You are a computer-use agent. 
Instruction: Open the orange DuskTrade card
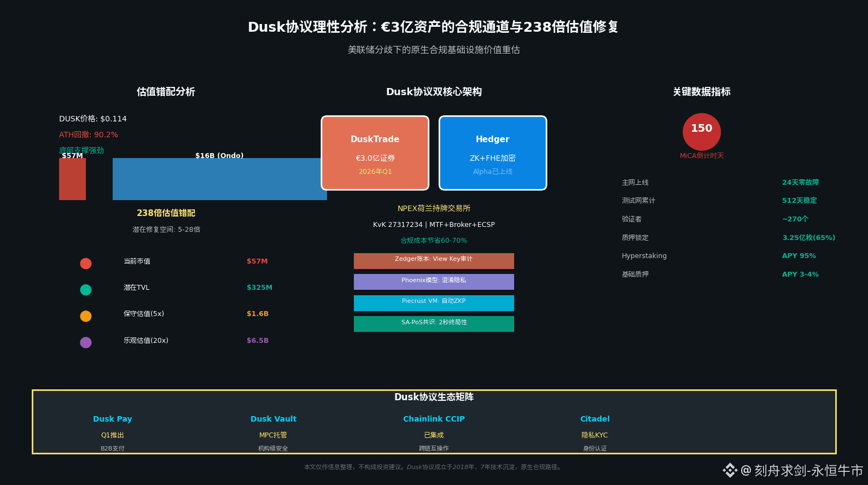tap(375, 153)
